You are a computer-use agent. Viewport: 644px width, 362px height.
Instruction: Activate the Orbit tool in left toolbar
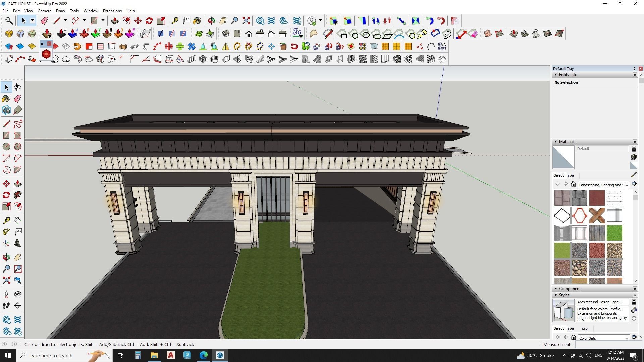(6, 257)
